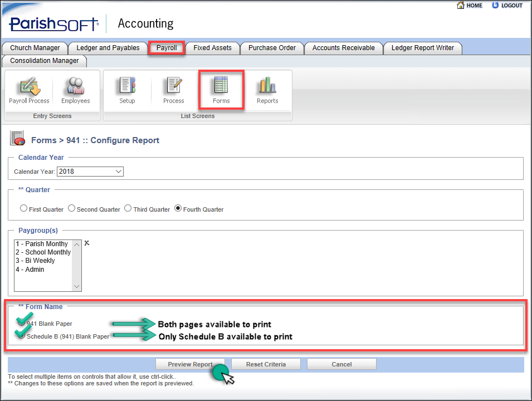
Task: Select '2 - School Monthly' paygroup
Action: [43, 252]
